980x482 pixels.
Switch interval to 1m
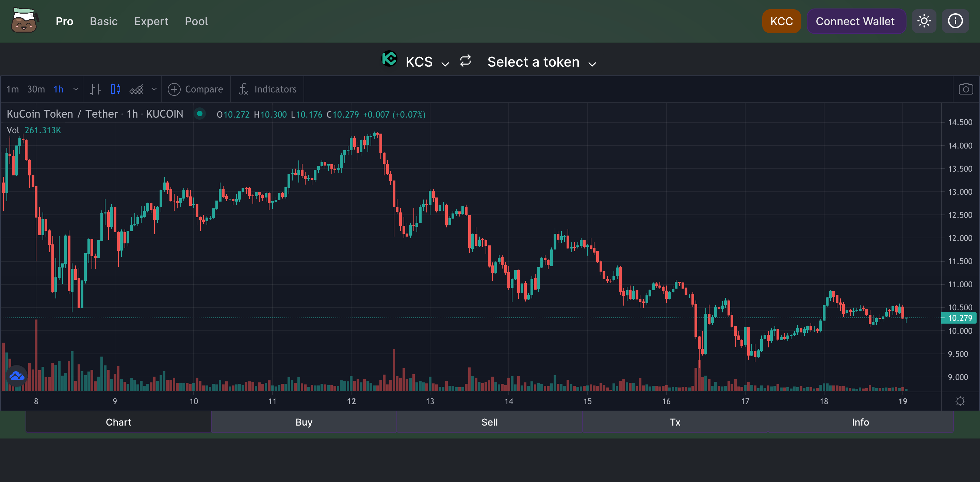(x=13, y=89)
